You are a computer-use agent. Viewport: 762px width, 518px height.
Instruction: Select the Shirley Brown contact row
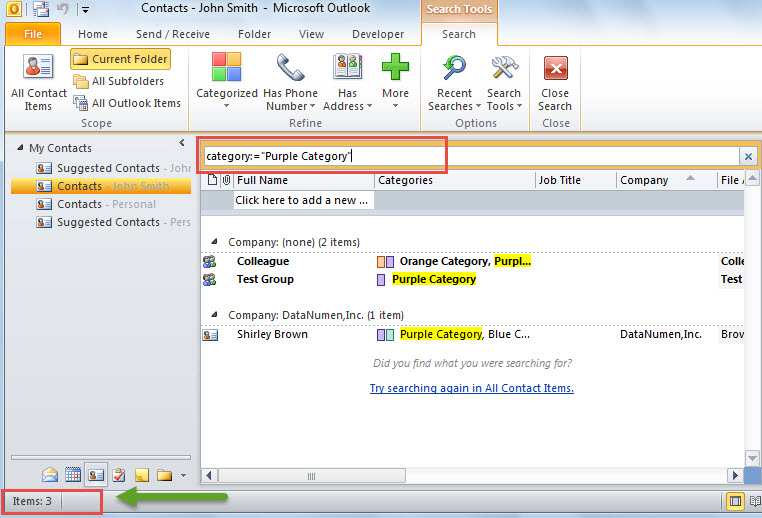(472, 334)
